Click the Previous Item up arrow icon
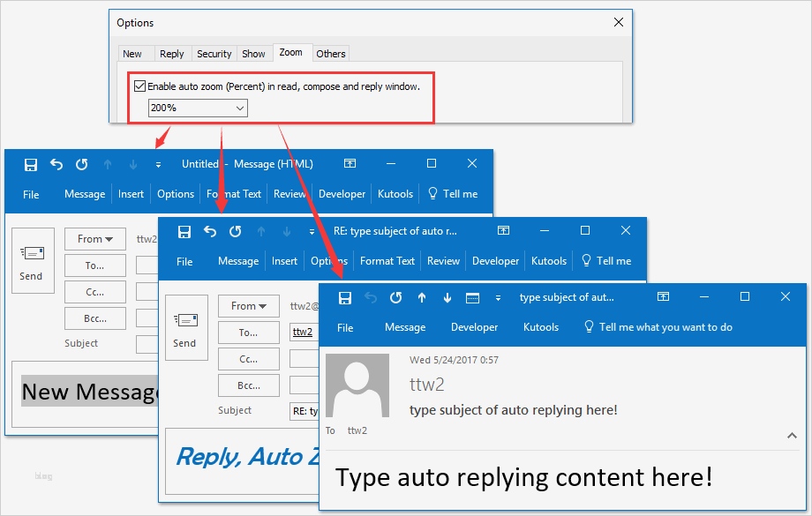The height and width of the screenshot is (516, 812). click(x=422, y=296)
